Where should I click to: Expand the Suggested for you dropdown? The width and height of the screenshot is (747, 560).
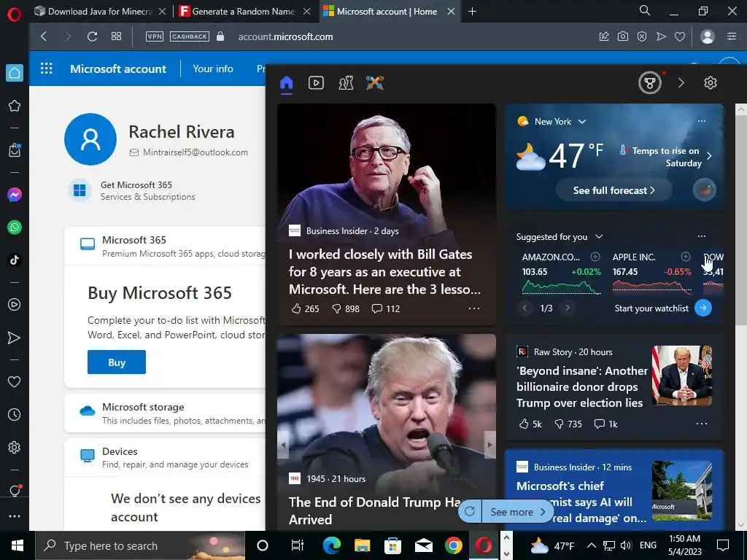(x=599, y=237)
